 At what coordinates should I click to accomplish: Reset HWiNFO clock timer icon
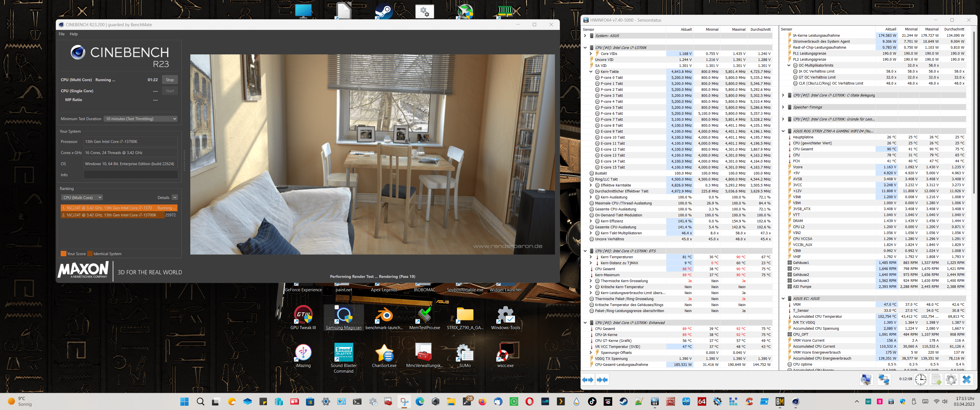click(921, 379)
